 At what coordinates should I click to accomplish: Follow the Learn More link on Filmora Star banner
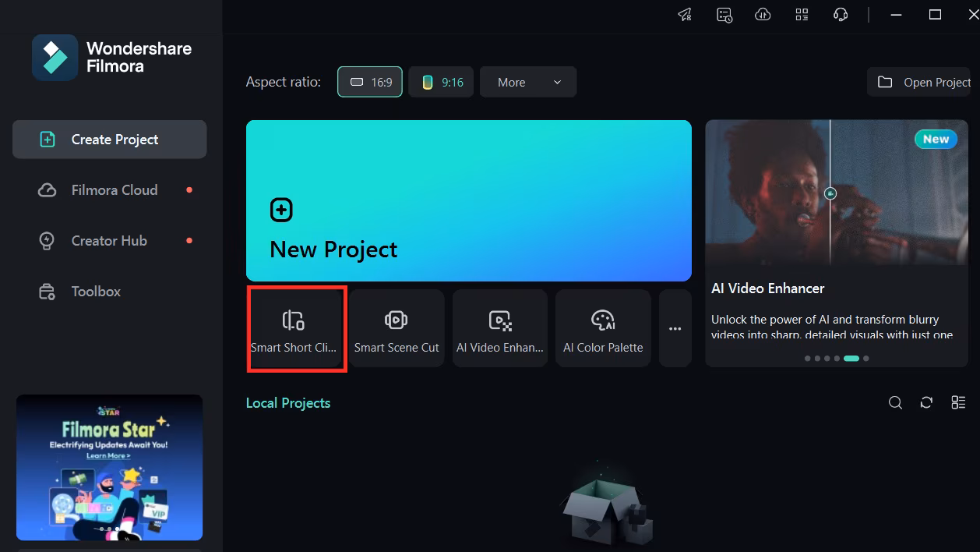[x=108, y=455]
